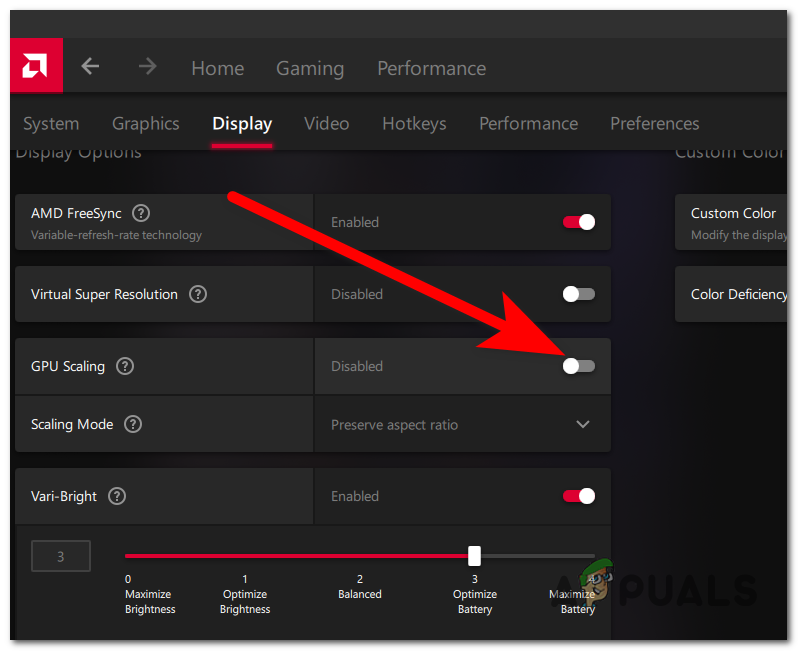Open help icon for Virtual Super Resolution
This screenshot has width=798, height=651.
(198, 294)
